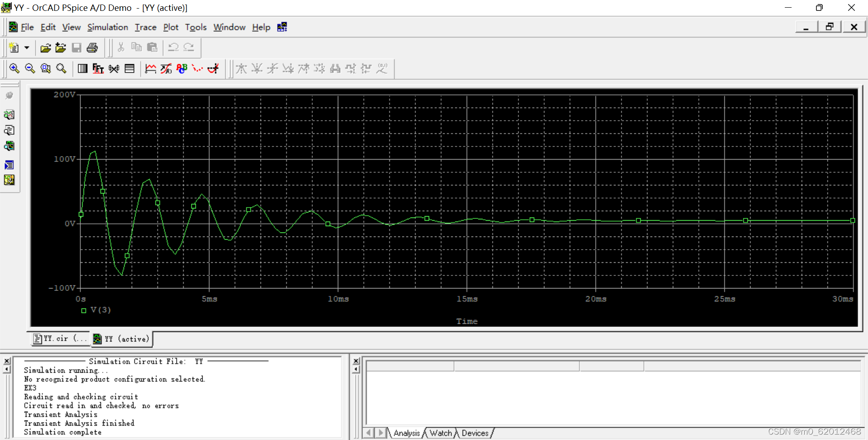Click the pin icon under the status pane close
This screenshot has width=868, height=440.
point(356,369)
